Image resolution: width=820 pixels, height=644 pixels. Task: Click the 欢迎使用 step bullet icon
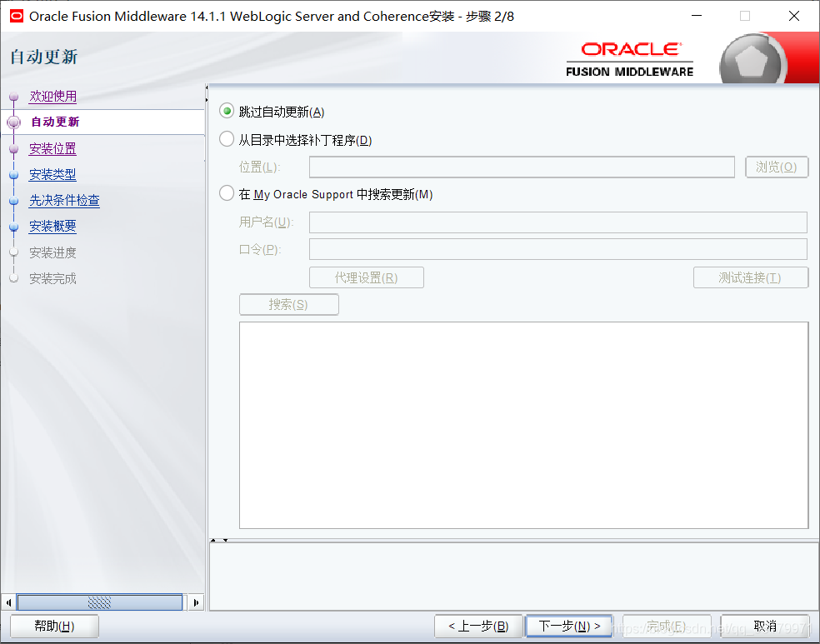point(14,97)
